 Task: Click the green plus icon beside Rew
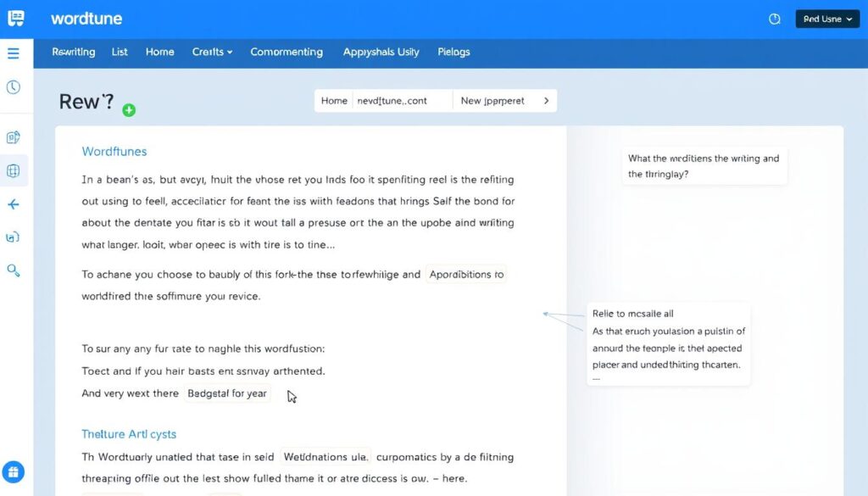click(129, 110)
